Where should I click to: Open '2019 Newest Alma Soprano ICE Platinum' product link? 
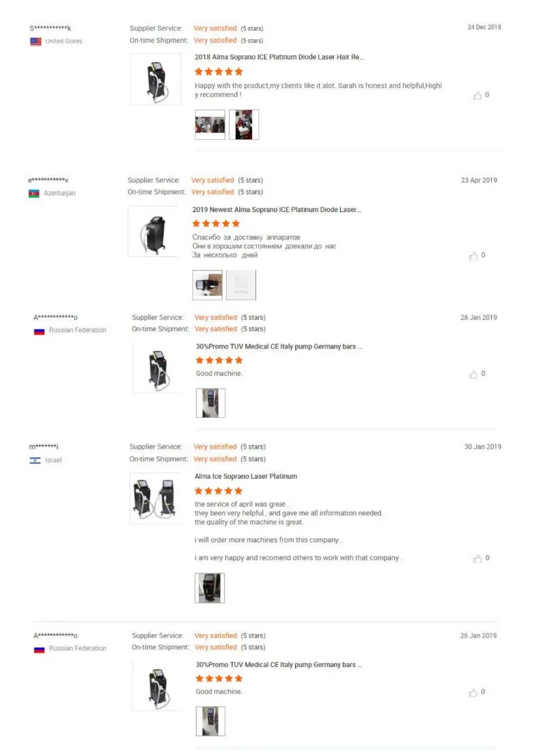click(276, 209)
